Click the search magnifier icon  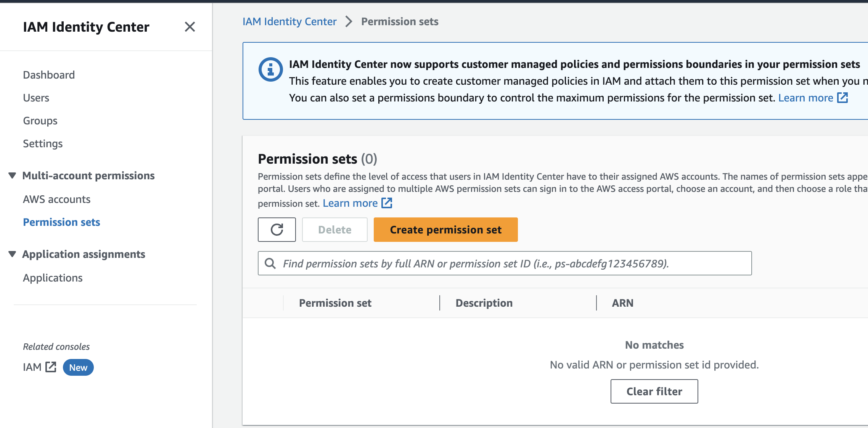pos(270,263)
